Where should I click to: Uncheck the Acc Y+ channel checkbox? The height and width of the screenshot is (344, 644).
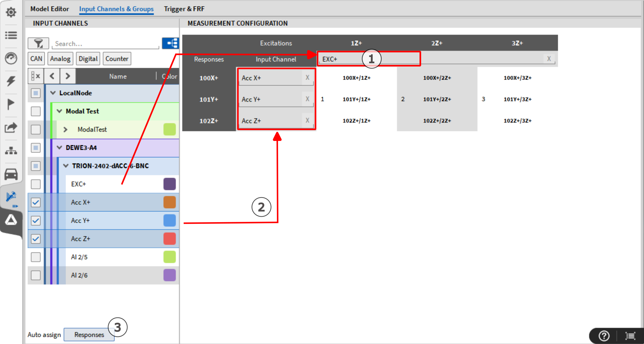(36, 221)
